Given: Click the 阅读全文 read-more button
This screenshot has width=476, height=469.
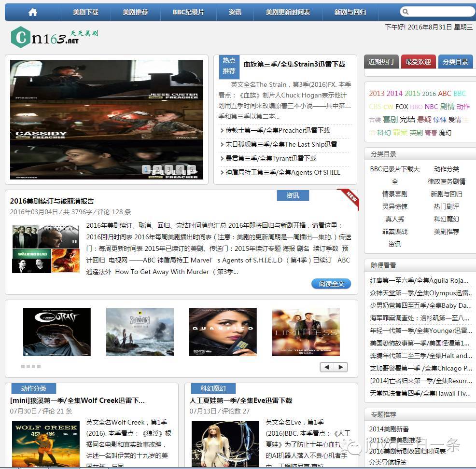Looking at the screenshot, I should tap(331, 284).
